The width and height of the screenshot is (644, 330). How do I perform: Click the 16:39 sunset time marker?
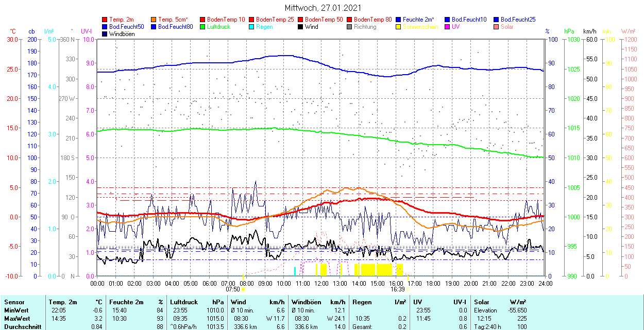[397, 289]
